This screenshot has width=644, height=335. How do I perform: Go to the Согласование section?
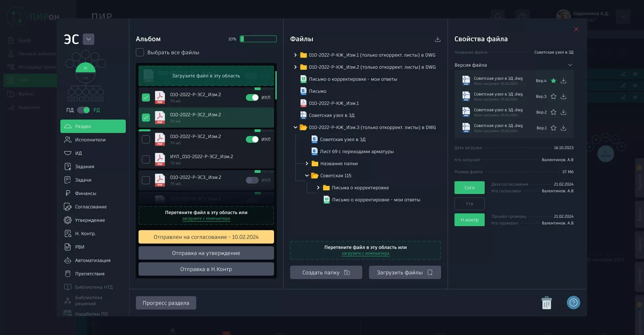(x=91, y=207)
